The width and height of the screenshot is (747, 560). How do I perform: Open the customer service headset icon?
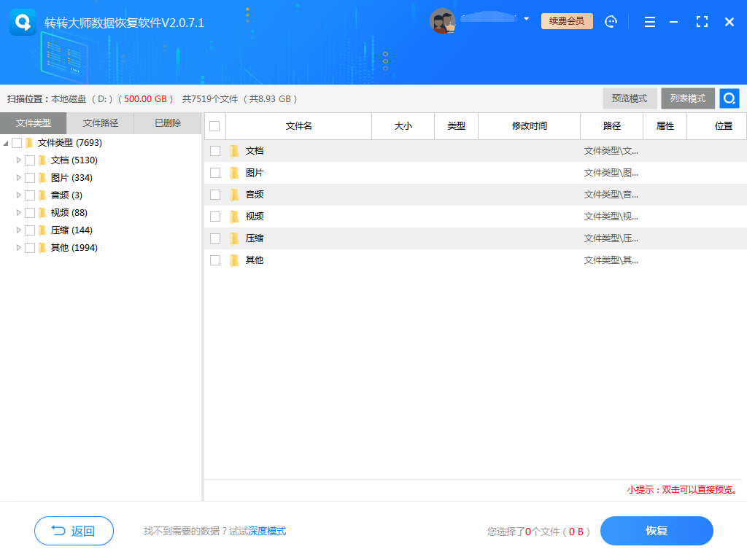tap(611, 21)
